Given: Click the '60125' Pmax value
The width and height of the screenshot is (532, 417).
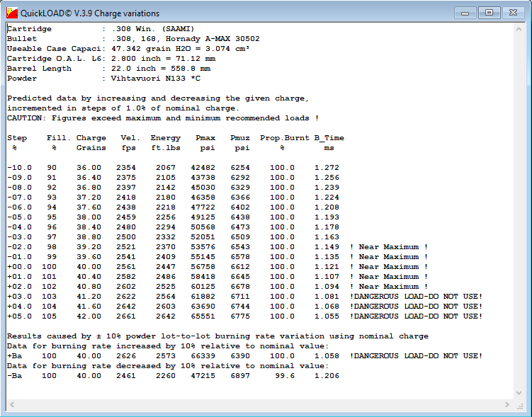Looking at the screenshot, I should pos(203,287).
